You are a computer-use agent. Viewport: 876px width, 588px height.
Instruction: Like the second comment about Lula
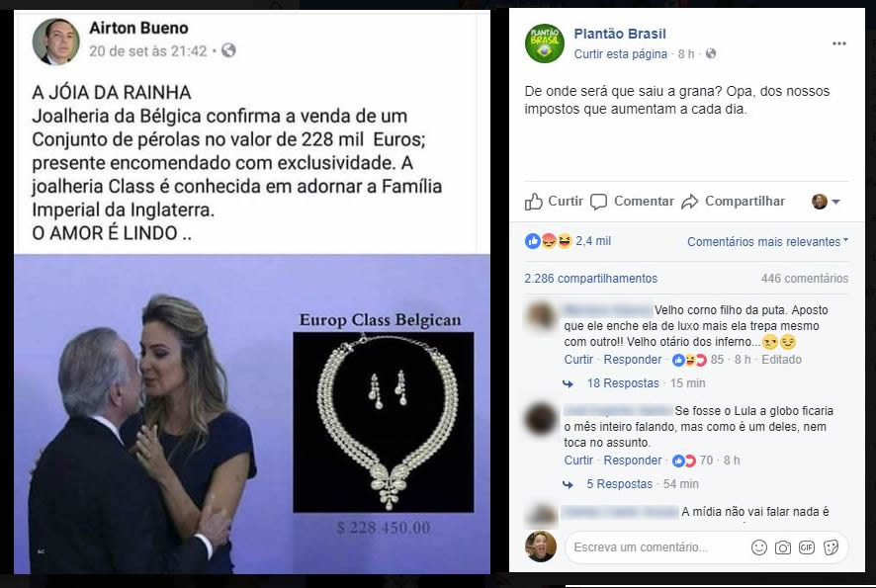[577, 461]
